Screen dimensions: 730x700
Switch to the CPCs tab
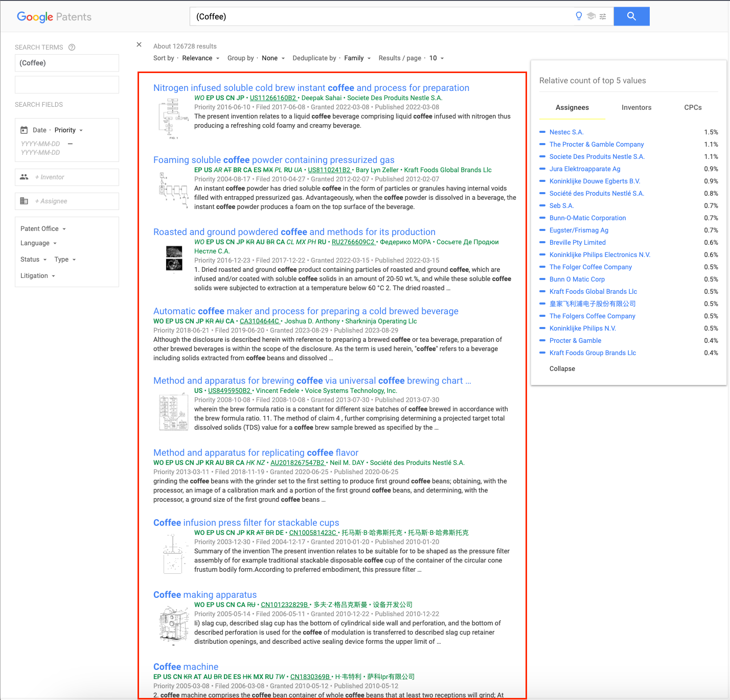tap(693, 107)
